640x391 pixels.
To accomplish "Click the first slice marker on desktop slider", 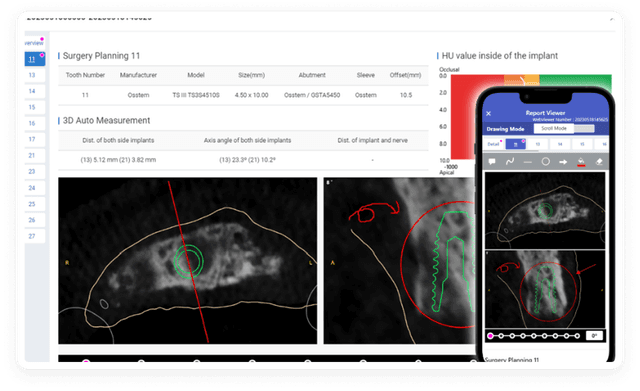I will coord(86,361).
